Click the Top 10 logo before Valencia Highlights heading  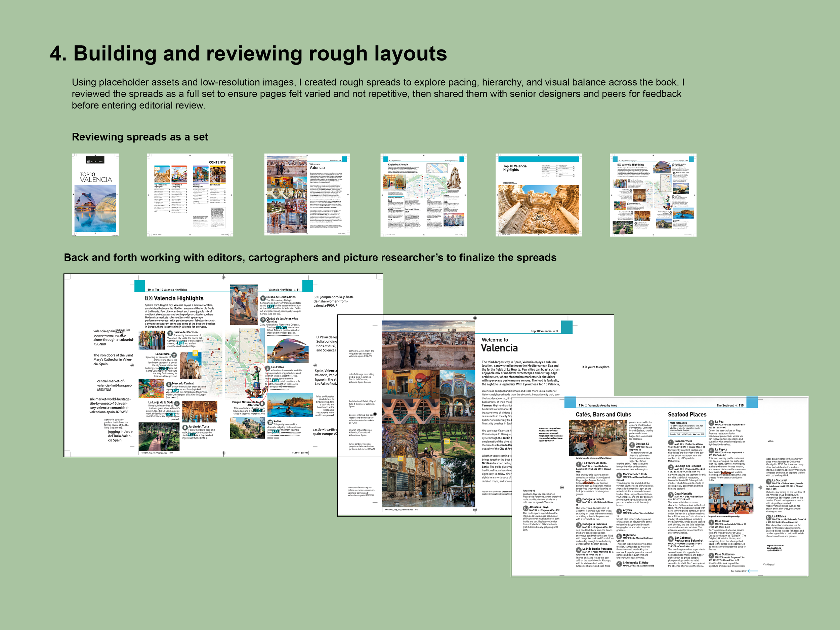[149, 298]
